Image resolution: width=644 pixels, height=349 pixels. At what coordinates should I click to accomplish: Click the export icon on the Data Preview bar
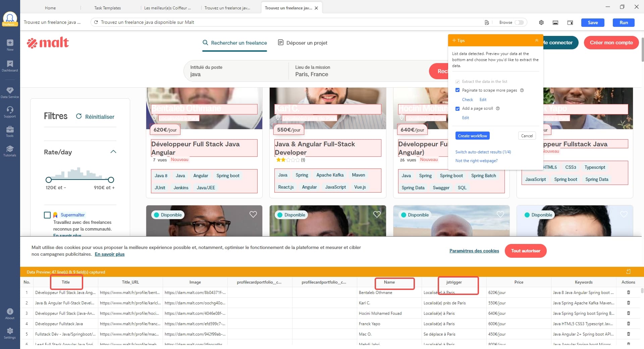click(x=629, y=271)
